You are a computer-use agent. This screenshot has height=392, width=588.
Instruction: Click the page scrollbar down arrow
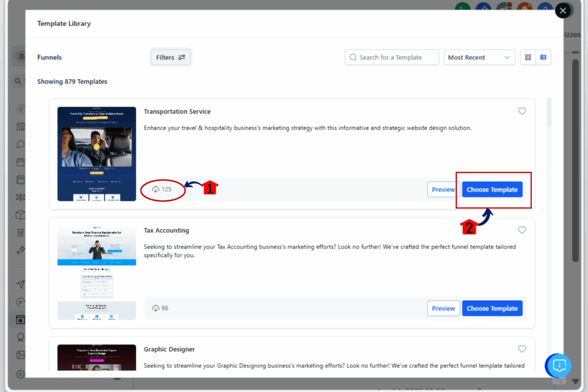575,382
